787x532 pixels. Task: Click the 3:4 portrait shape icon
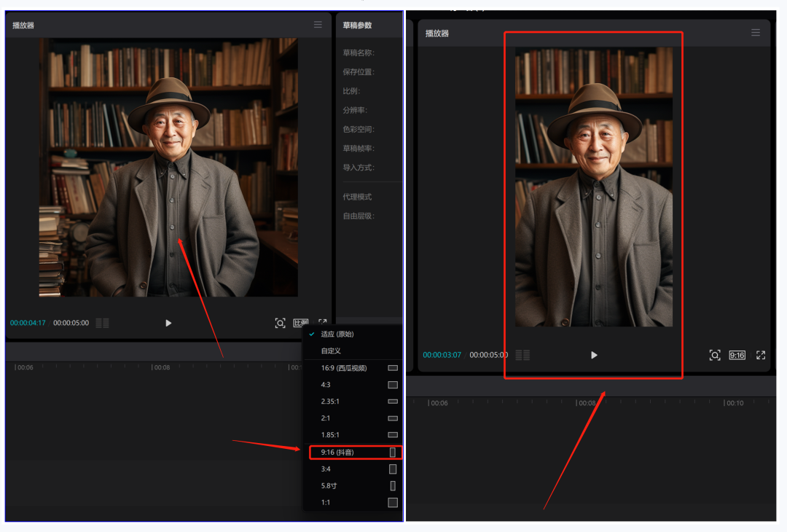(393, 469)
